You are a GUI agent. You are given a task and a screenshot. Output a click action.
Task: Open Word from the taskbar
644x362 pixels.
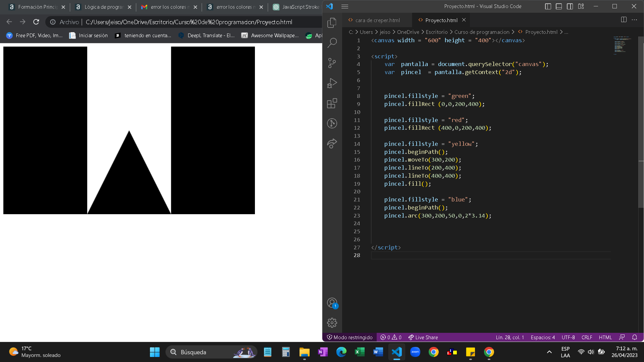(378, 352)
